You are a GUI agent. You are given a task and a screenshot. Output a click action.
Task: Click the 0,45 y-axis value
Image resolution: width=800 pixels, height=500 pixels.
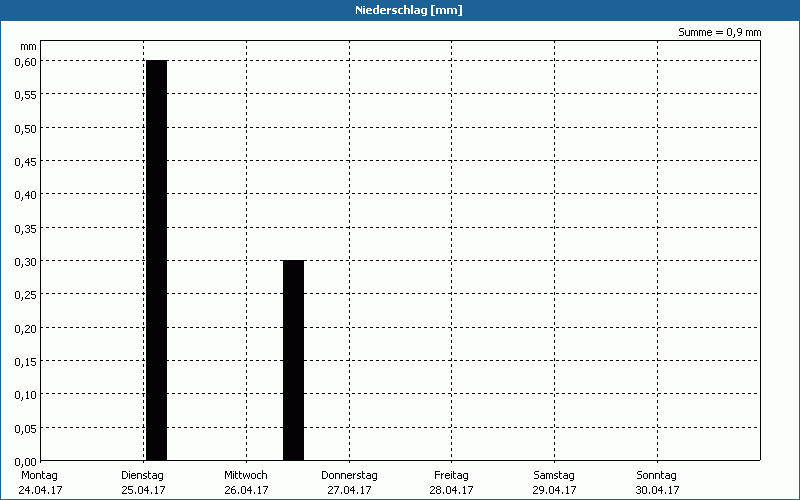[26, 162]
